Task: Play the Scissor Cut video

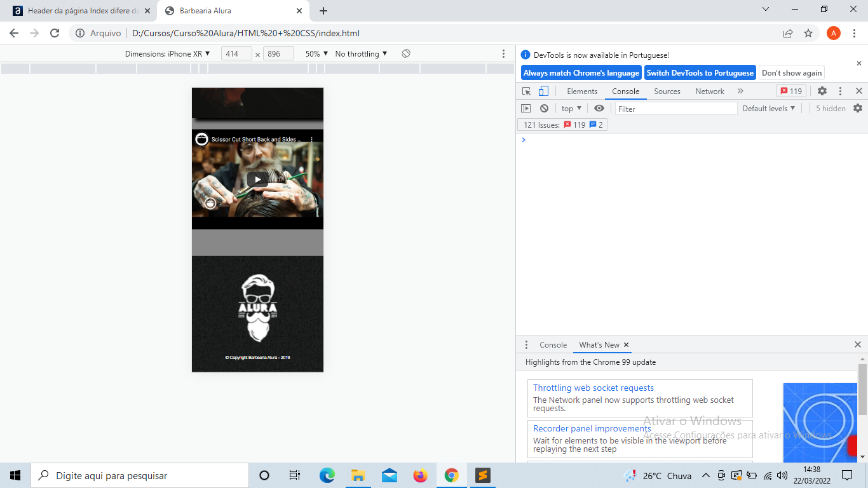Action: [x=257, y=179]
